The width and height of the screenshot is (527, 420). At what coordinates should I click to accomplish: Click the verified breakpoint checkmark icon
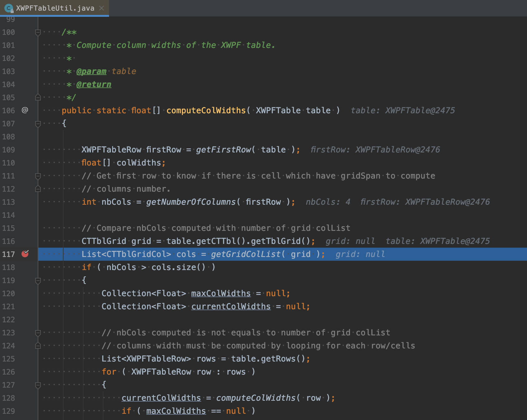27,253
